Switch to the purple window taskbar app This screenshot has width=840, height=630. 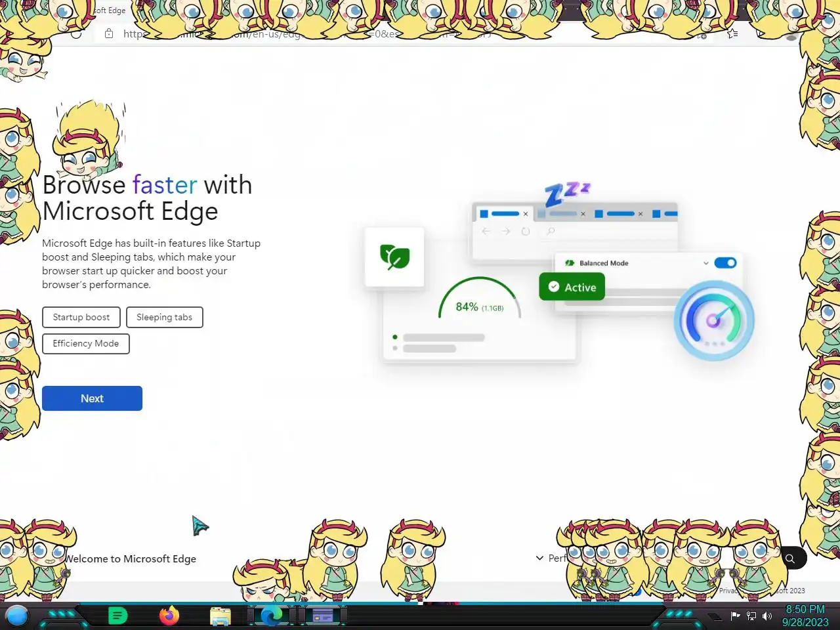point(322,616)
